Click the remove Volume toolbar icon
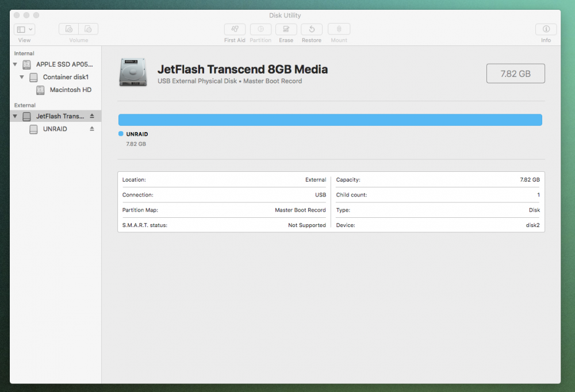Image resolution: width=575 pixels, height=392 pixels. [89, 29]
